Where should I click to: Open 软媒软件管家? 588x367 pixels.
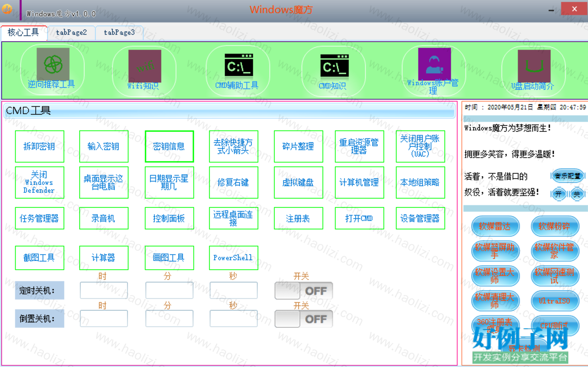(x=555, y=251)
